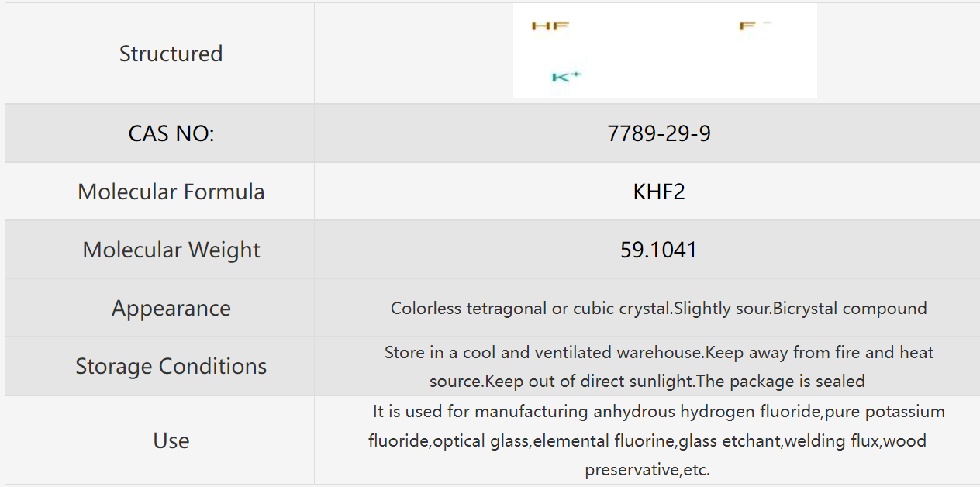The width and height of the screenshot is (980, 487).
Task: Click the Molecular Formula label
Action: (x=171, y=192)
